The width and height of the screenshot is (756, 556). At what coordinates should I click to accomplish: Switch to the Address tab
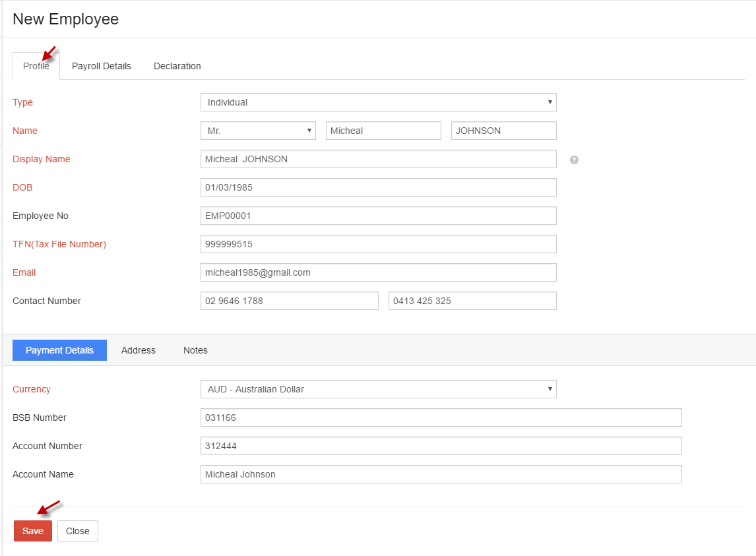(139, 350)
